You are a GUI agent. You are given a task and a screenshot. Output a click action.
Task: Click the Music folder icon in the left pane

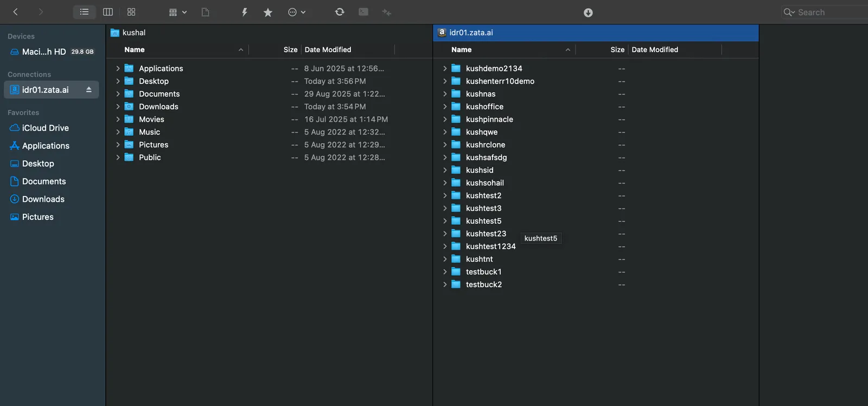click(129, 132)
